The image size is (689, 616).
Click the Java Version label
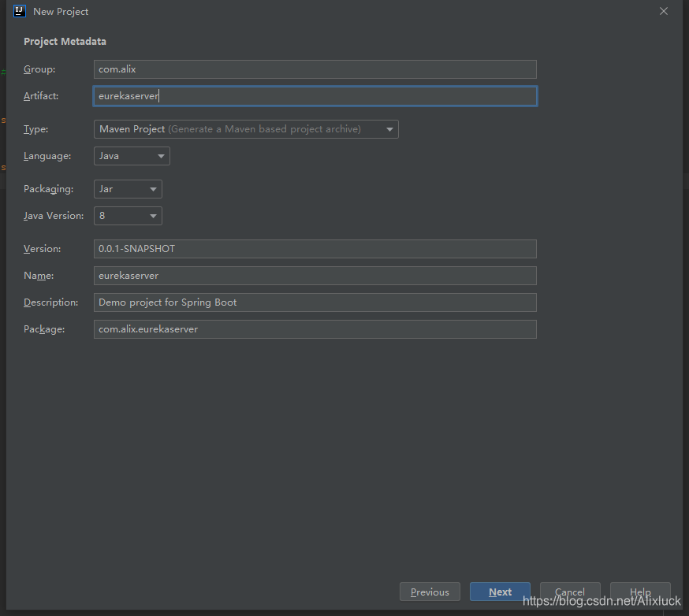coord(54,216)
